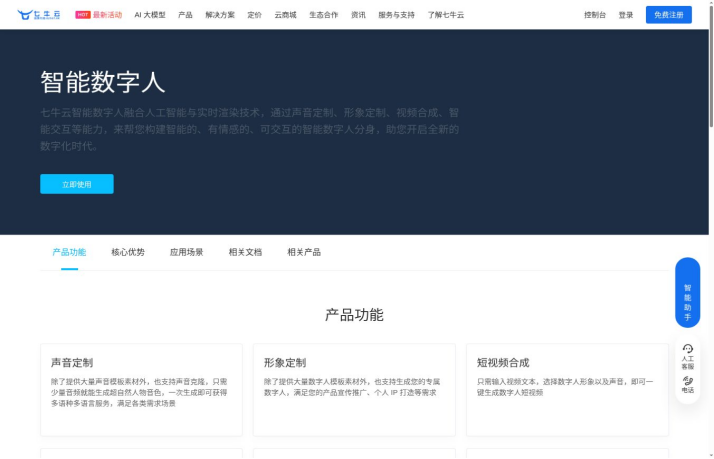Click the HOT badge next to 最新活动
Screen dimensions: 714x459
click(83, 15)
